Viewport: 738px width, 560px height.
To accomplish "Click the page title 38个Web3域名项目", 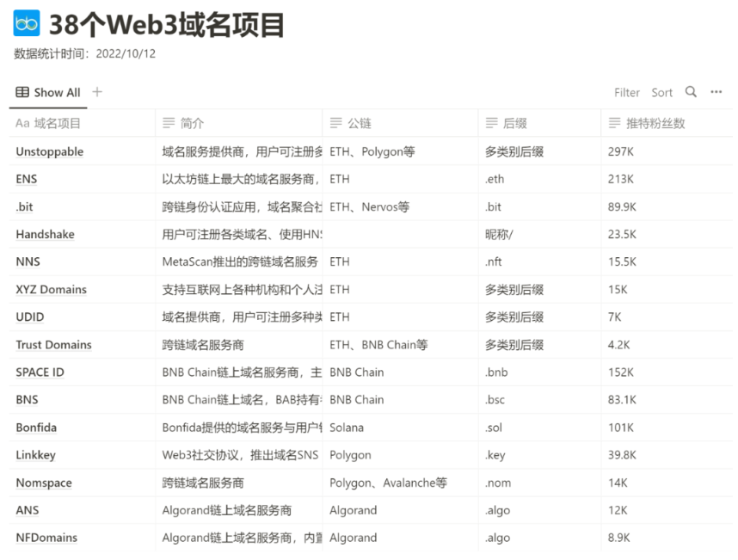I will click(x=167, y=24).
